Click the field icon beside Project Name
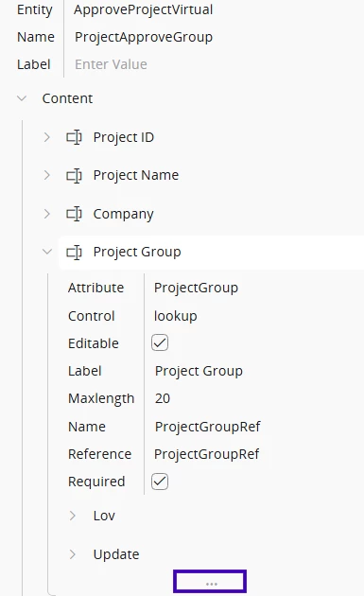Image resolution: width=364 pixels, height=596 pixels. click(74, 176)
